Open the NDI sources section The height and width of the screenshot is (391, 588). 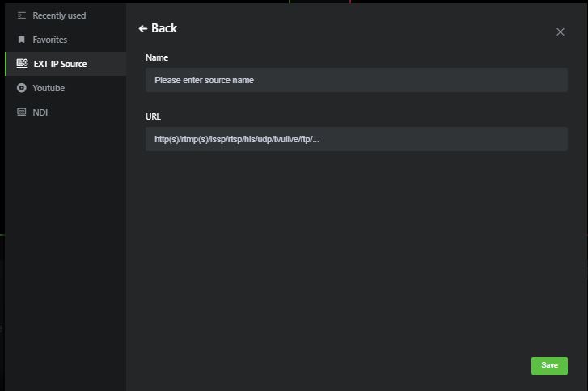click(66, 112)
